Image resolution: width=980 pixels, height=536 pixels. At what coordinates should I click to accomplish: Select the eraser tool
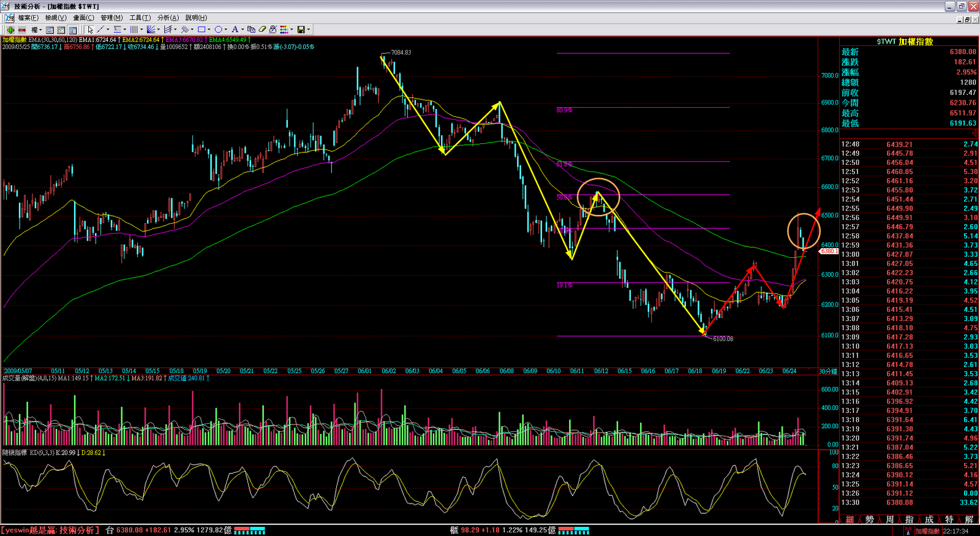(262, 29)
